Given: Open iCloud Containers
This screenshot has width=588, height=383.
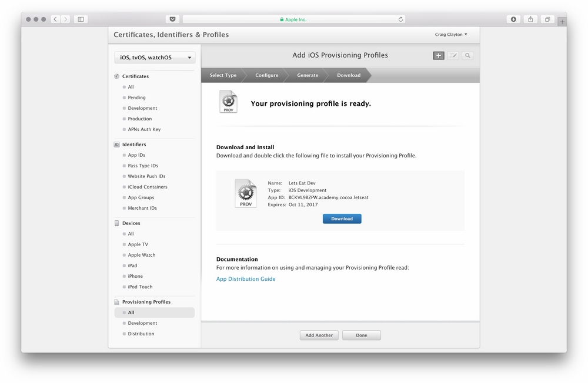Looking at the screenshot, I should click(x=148, y=187).
